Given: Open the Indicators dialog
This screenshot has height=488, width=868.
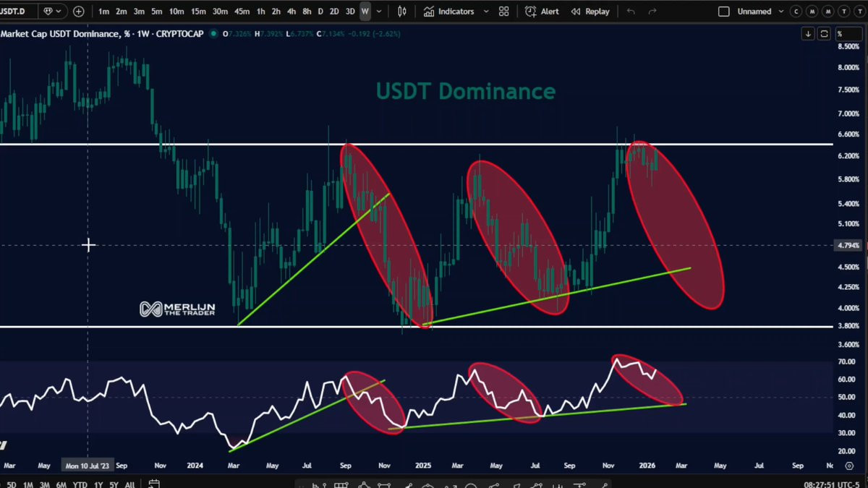Looking at the screenshot, I should (x=449, y=12).
